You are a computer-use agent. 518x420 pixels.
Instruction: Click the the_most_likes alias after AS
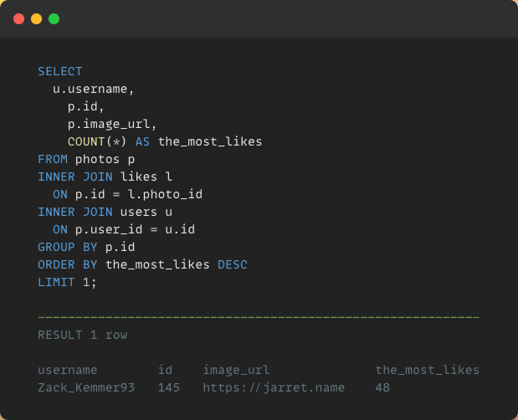coord(210,141)
